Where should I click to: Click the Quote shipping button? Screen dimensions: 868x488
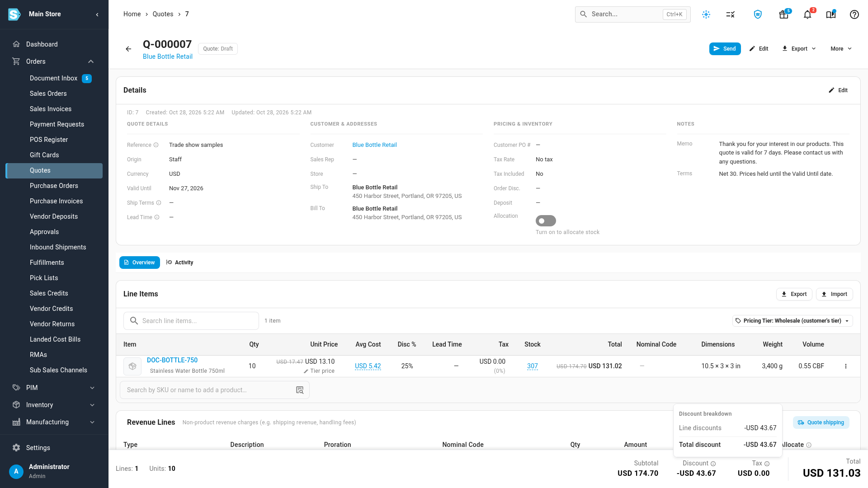coord(821,422)
